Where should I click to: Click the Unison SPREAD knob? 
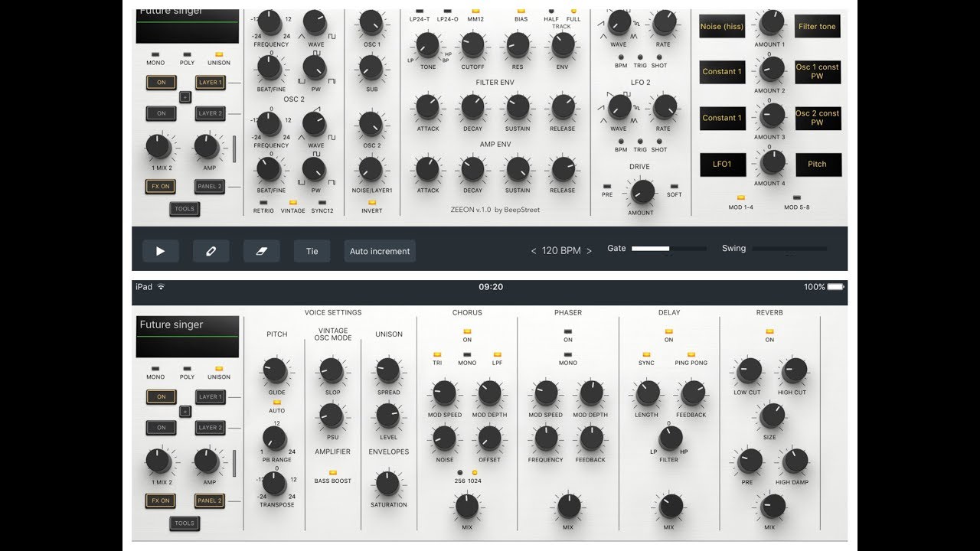click(388, 370)
